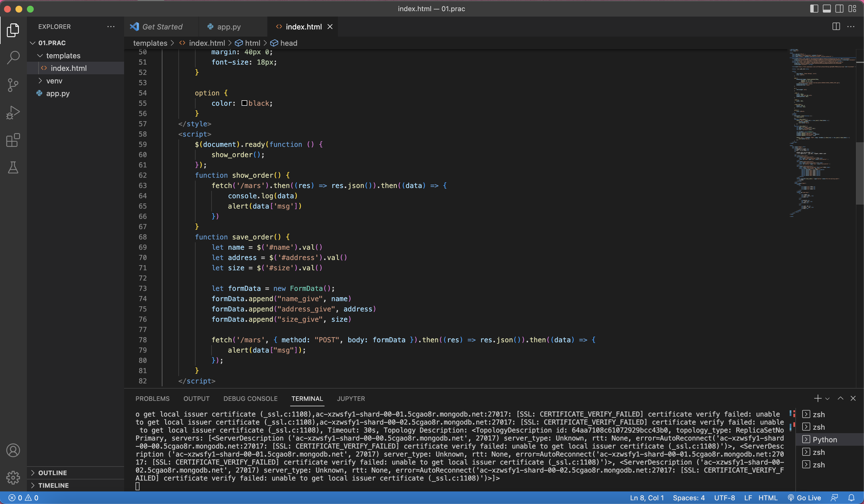Image resolution: width=864 pixels, height=504 pixels.
Task: Open the Search view in activity bar
Action: pos(13,57)
